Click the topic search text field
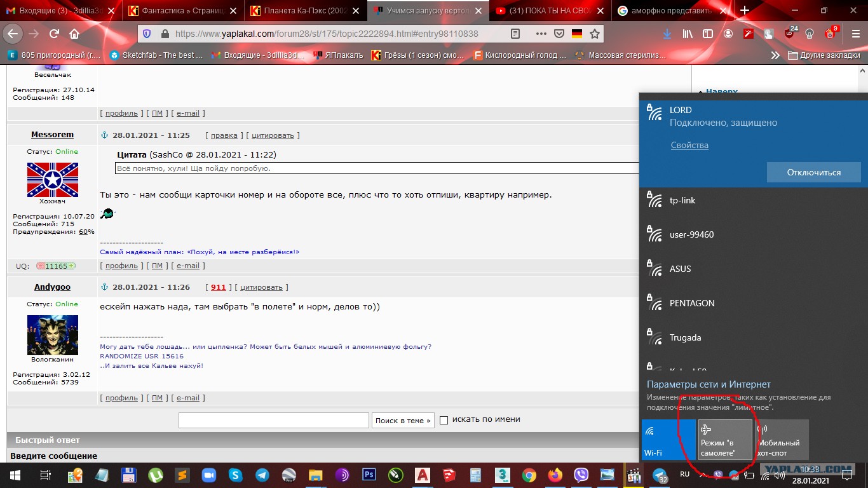The width and height of the screenshot is (868, 488). 274,420
